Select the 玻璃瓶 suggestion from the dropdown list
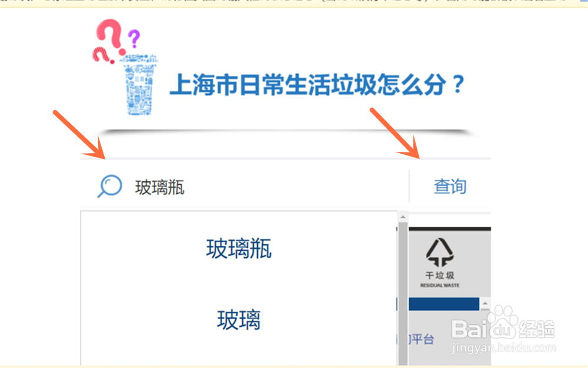Viewport: 588px width, 368px height. click(239, 248)
